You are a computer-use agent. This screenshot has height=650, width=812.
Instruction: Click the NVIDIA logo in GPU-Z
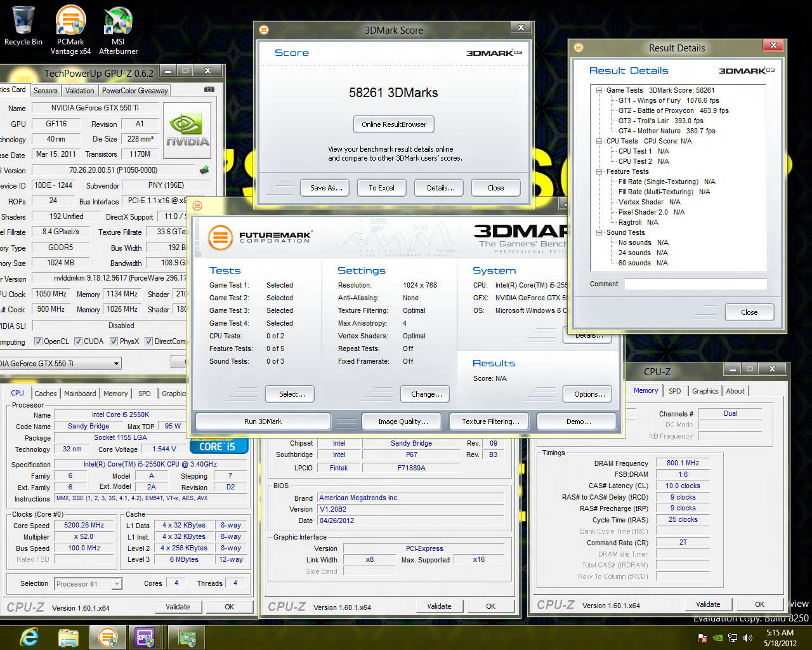[x=187, y=129]
